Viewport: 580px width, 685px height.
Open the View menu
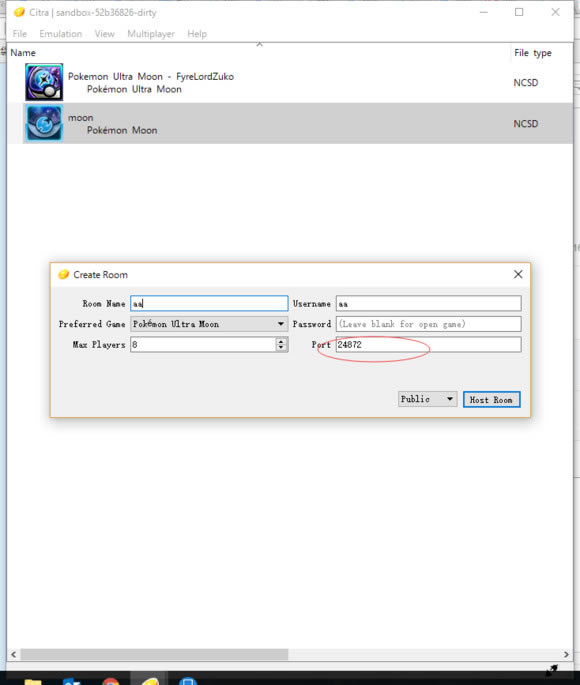pos(104,34)
